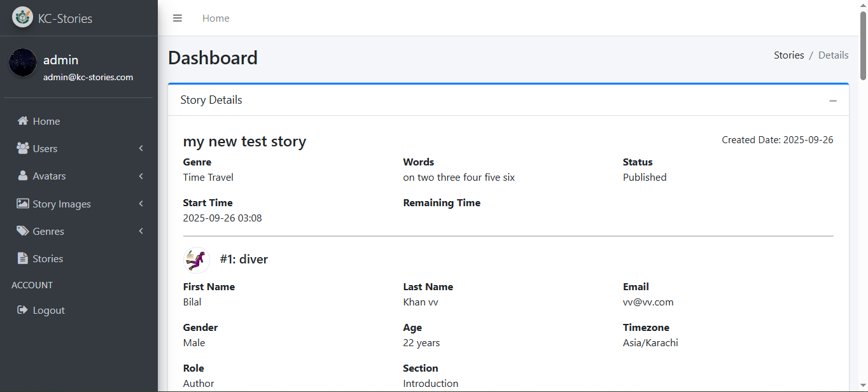Image resolution: width=868 pixels, height=392 pixels.
Task: Click the Stories breadcrumb link
Action: point(789,55)
